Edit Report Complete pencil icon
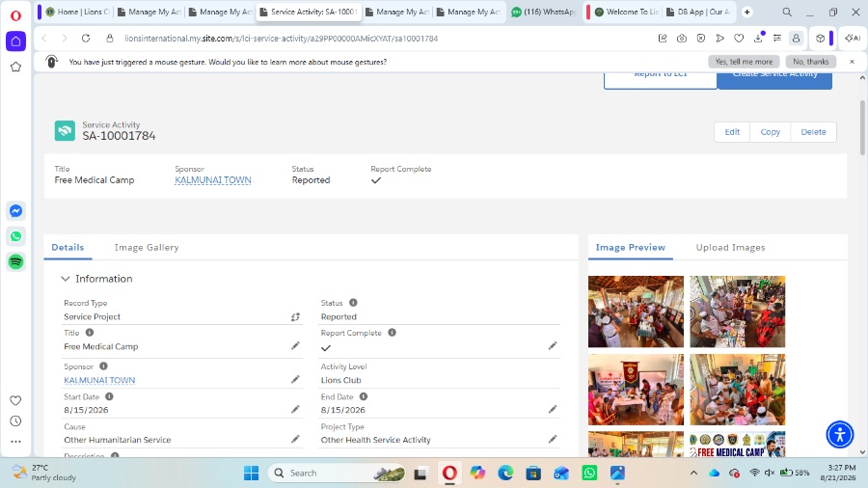Screen dimensions: 868x488 tap(553, 346)
